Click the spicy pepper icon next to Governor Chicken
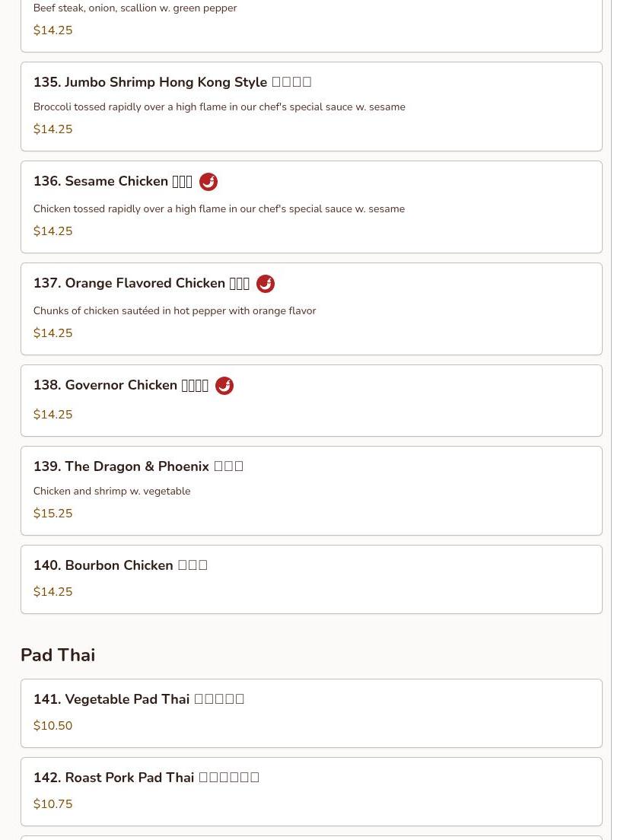Screen dimensions: 627x840 [x=224, y=386]
